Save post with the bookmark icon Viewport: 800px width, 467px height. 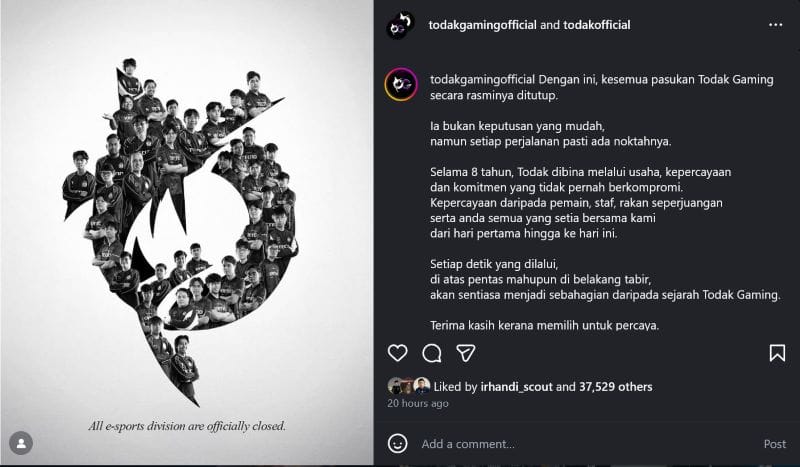(x=777, y=353)
